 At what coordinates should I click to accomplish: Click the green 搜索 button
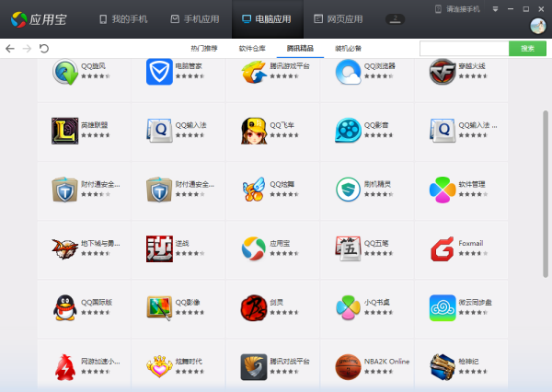527,48
